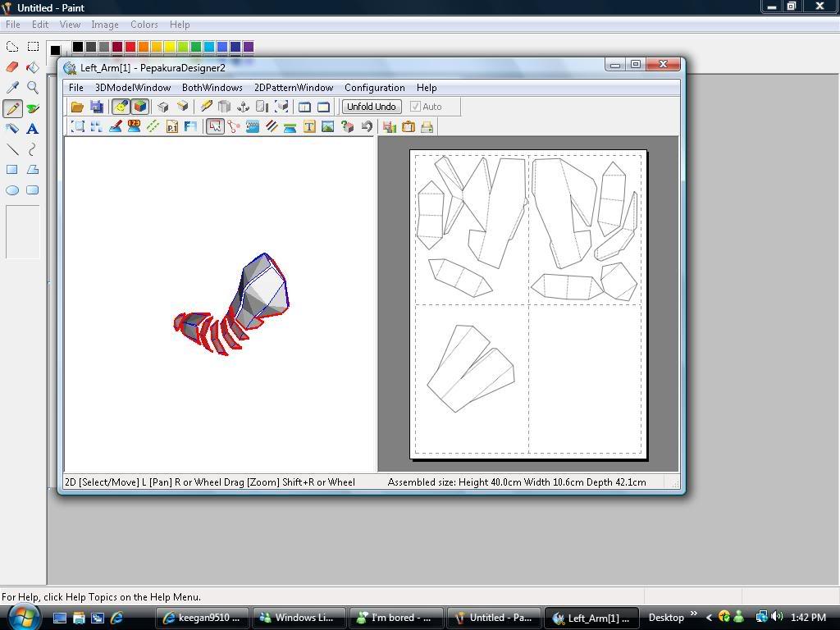Image resolution: width=840 pixels, height=630 pixels.
Task: Open Paint's Colors menu
Action: pyautogui.click(x=144, y=25)
